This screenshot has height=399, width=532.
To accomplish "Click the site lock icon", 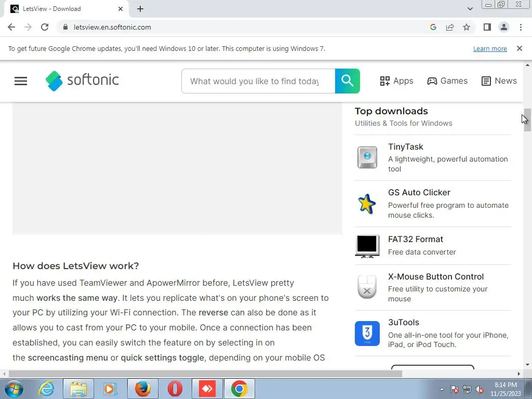I will coord(65,27).
